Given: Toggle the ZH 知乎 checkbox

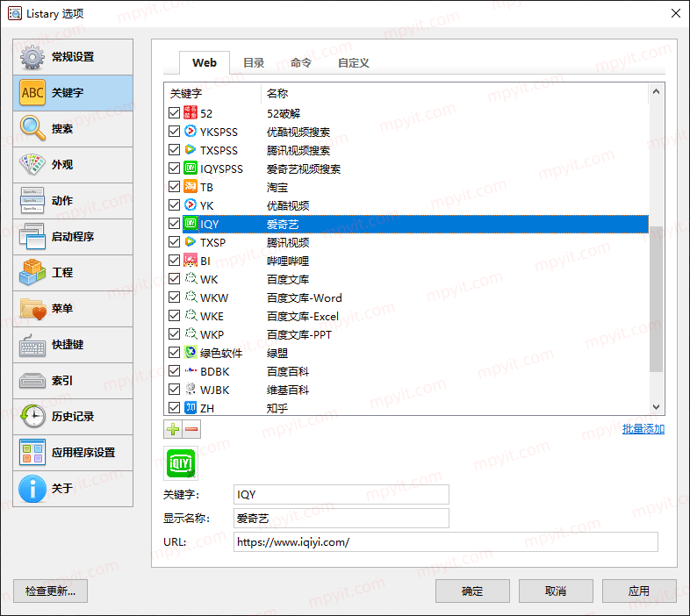Looking at the screenshot, I should [x=175, y=408].
